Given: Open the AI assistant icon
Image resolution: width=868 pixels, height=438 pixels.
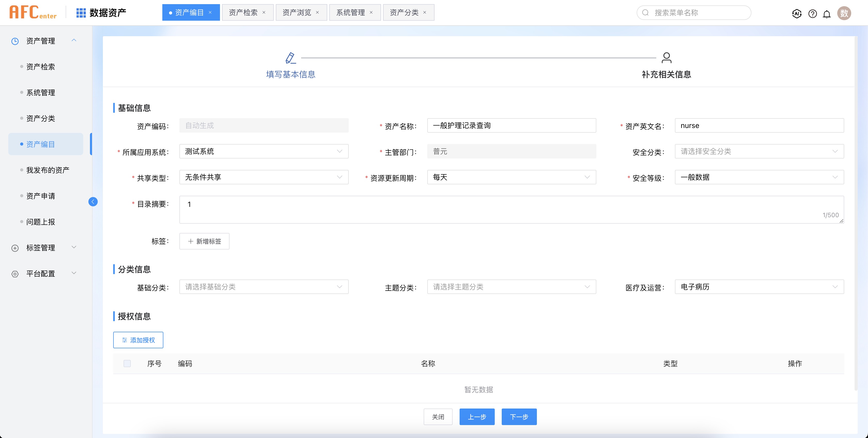Looking at the screenshot, I should tap(797, 13).
